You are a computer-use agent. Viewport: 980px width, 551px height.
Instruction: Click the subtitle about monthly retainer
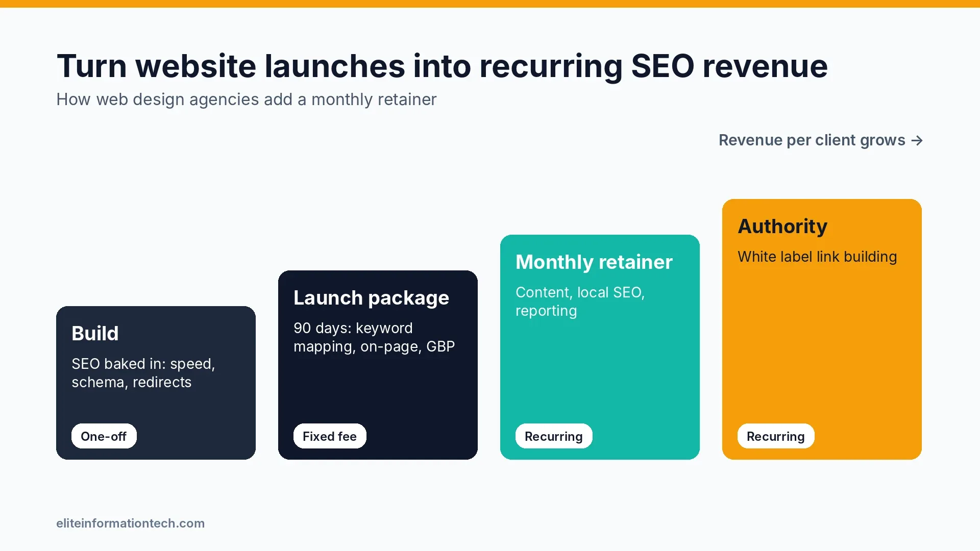(247, 99)
